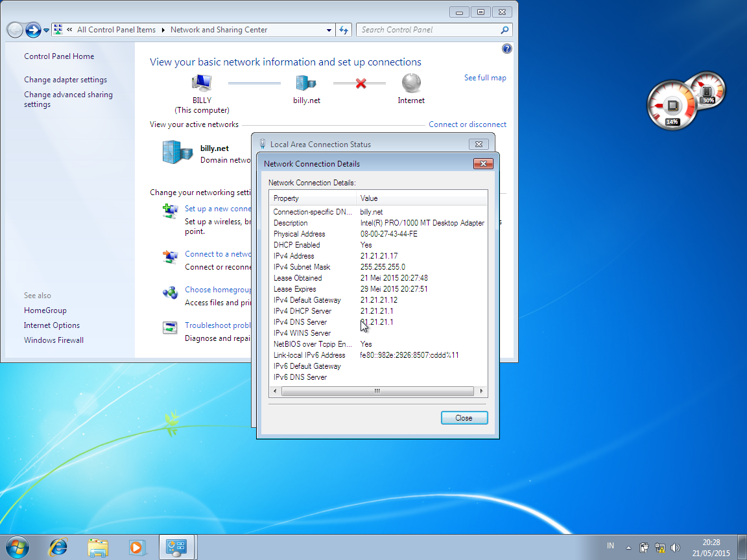Open Change advanced sharing settings
Screen dimensions: 747x560
click(x=69, y=99)
